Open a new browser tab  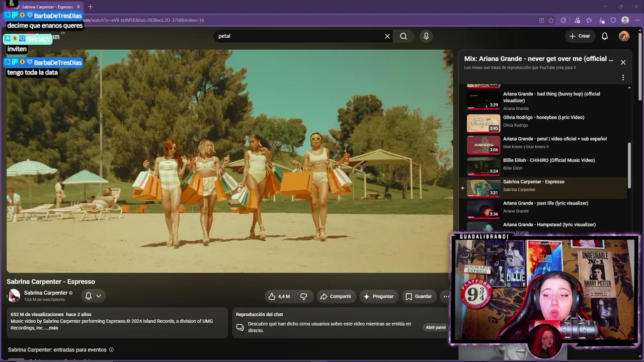coord(91,7)
